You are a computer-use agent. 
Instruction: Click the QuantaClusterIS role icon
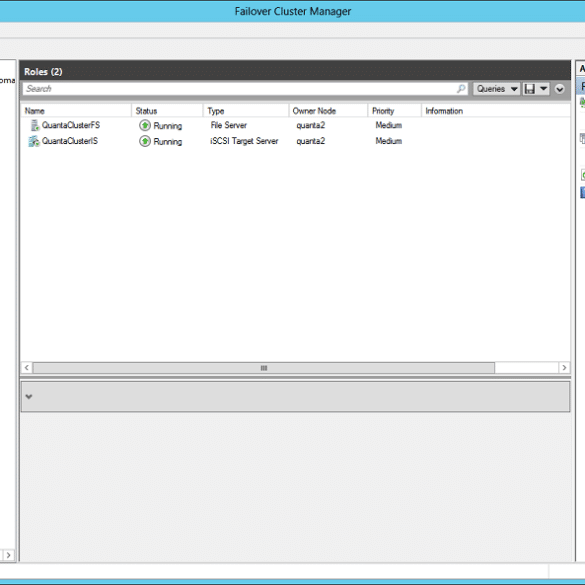[x=34, y=141]
